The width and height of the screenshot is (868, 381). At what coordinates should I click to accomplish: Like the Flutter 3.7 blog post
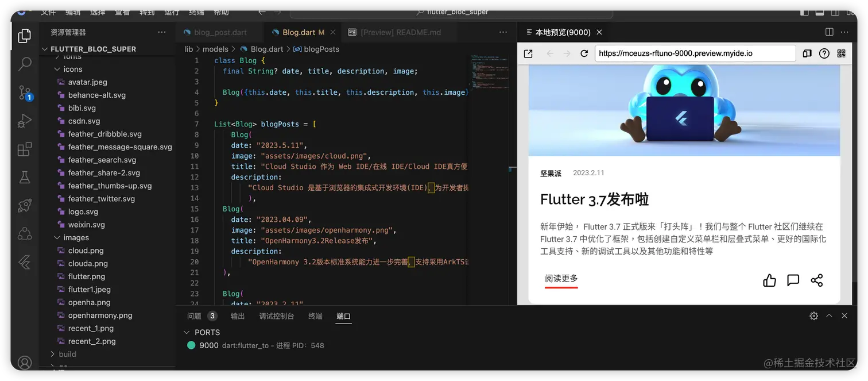pos(769,280)
